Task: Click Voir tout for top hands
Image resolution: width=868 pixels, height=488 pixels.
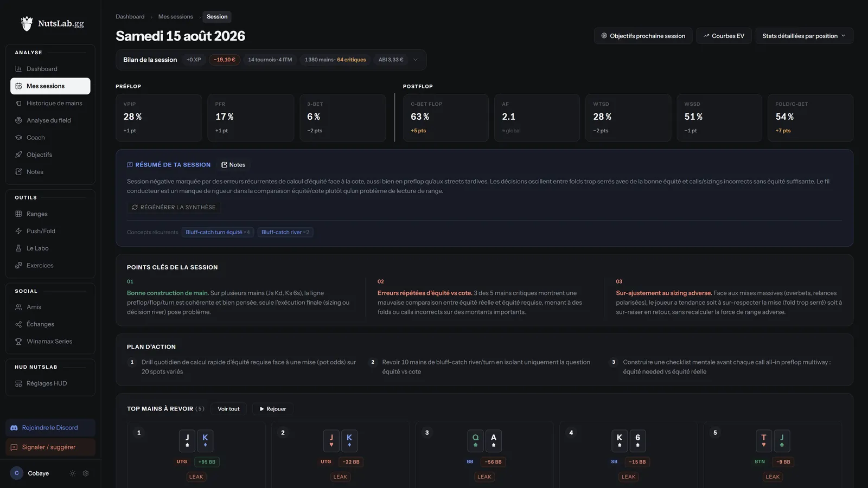Action: 228,409
